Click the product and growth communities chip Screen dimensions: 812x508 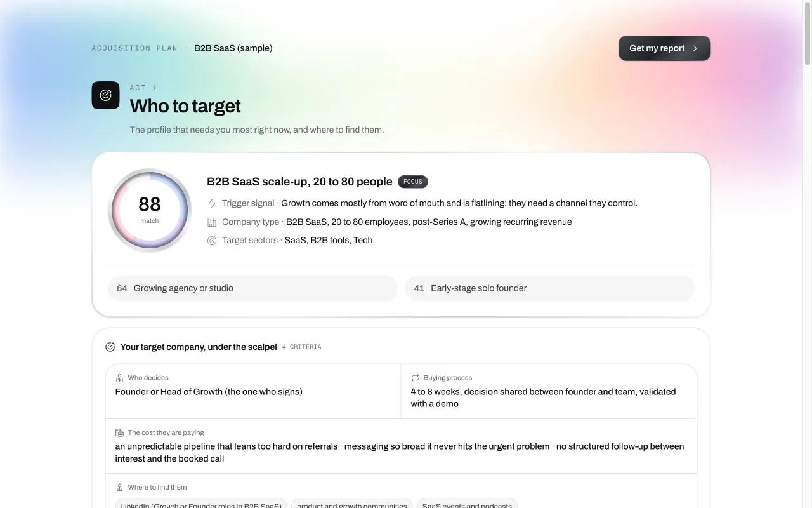pos(352,505)
